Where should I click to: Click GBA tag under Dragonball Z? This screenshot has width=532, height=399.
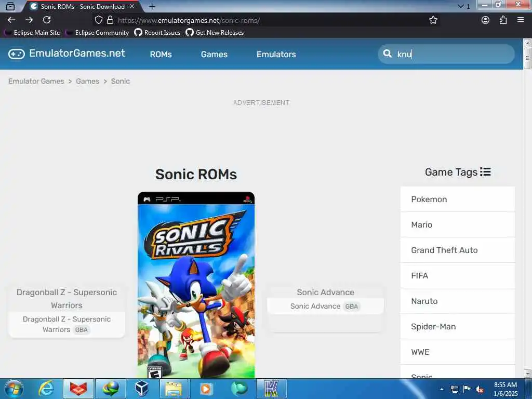[82, 330]
